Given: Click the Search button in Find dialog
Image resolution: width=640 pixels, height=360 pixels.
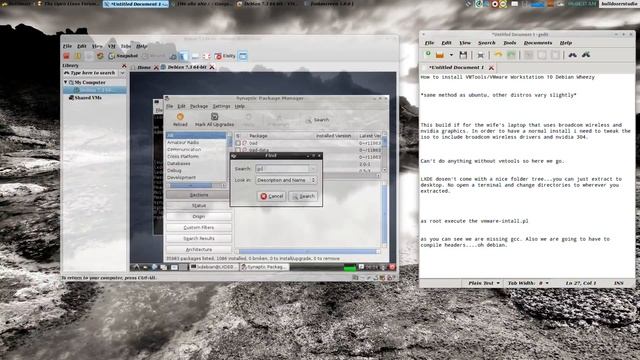Looking at the screenshot, I should pos(304,196).
